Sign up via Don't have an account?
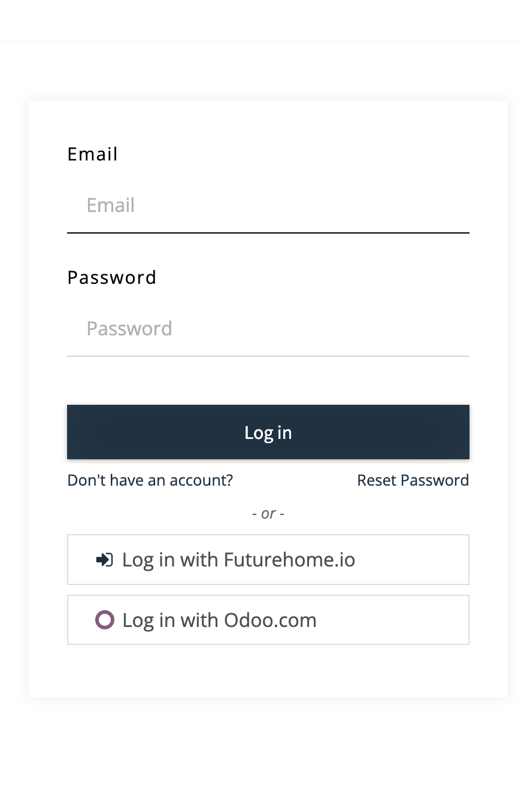 [150, 480]
